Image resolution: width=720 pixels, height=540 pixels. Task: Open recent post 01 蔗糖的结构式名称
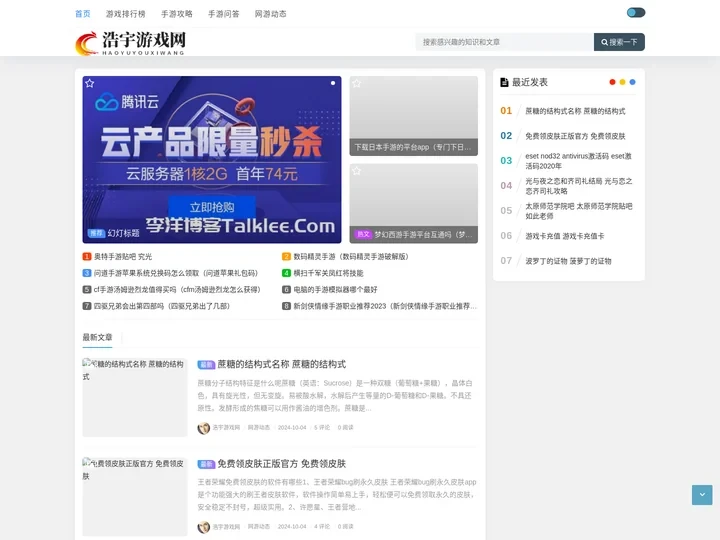pyautogui.click(x=575, y=111)
